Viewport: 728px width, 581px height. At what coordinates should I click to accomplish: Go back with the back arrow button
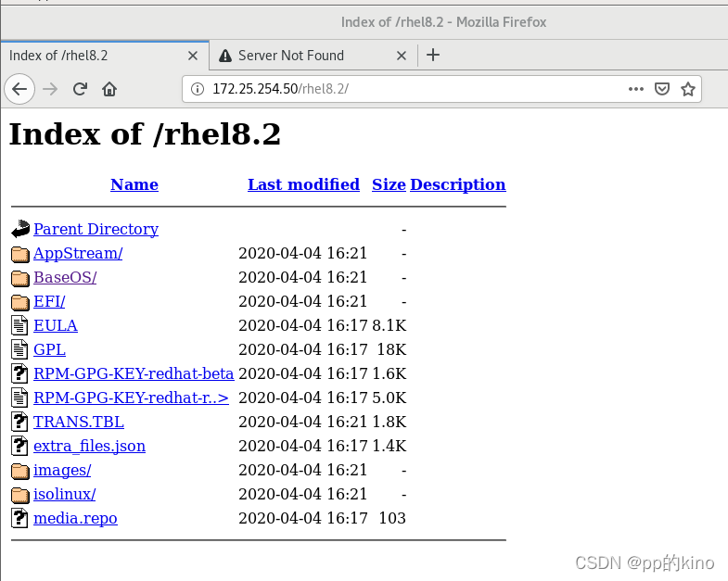coord(19,89)
